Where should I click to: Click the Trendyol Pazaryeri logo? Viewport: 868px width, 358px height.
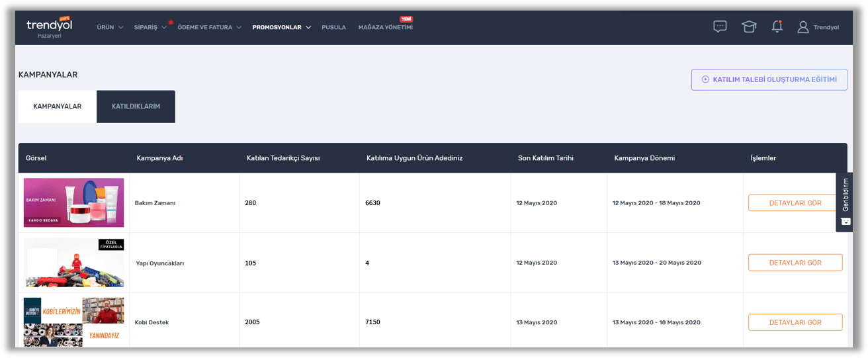50,28
